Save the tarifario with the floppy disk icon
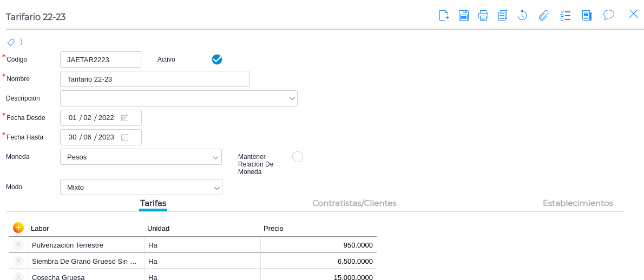The image size is (644, 280). (464, 15)
